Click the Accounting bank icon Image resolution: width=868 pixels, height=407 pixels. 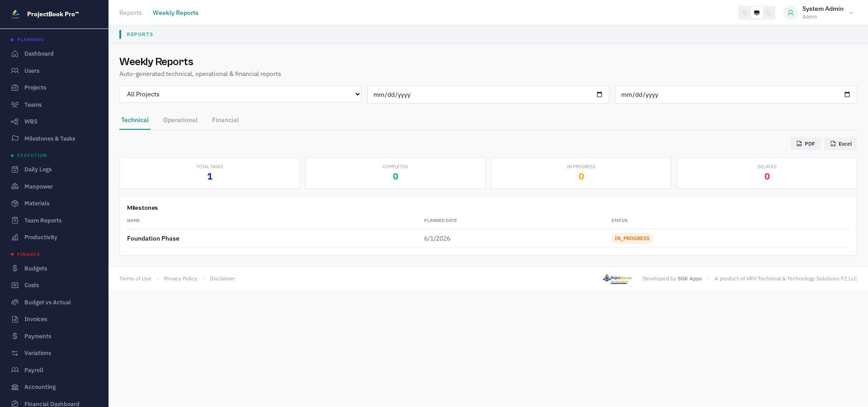(15, 387)
